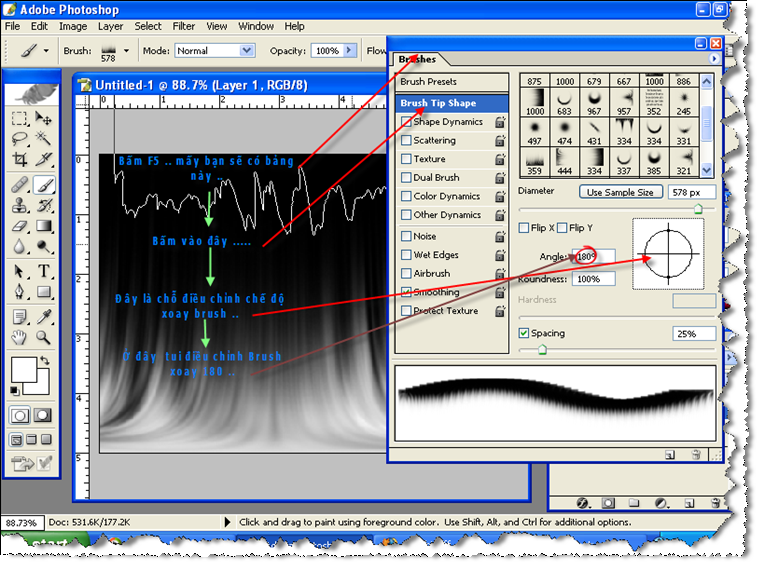
Task: Select the Zoom tool
Action: 43,337
